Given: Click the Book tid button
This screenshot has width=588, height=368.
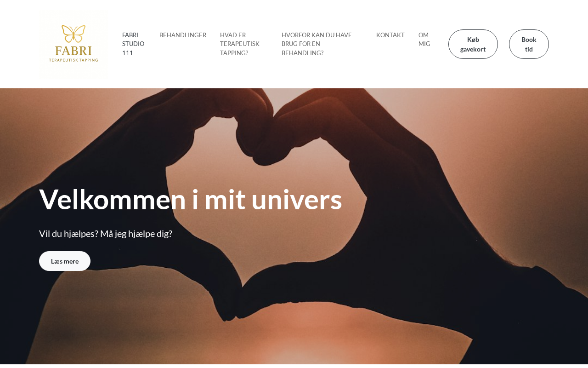Looking at the screenshot, I should (529, 44).
